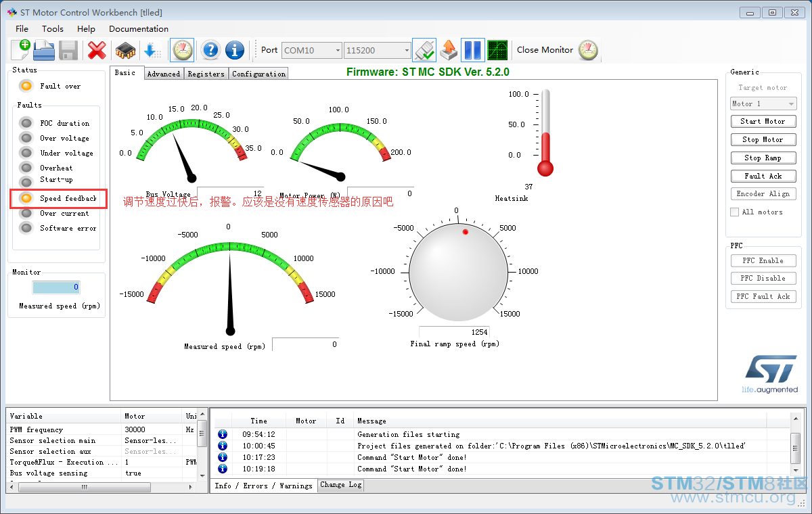Click the blue download arrow icon
Image resolution: width=812 pixels, height=514 pixels.
152,50
